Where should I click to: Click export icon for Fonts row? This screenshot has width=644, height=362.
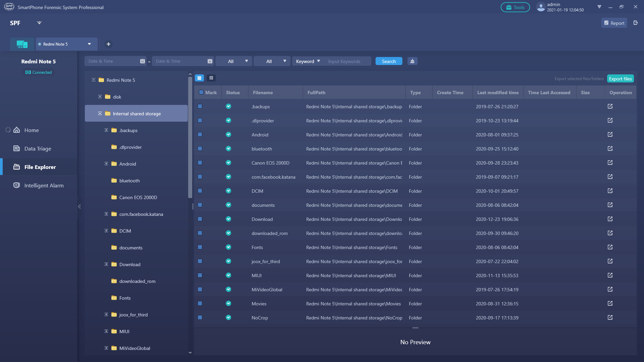[610, 247]
